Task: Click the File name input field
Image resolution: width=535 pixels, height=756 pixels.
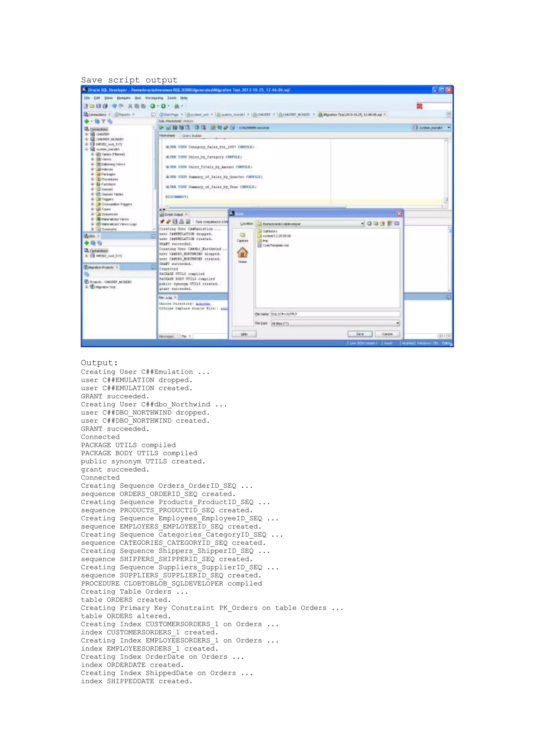Action: (x=335, y=314)
